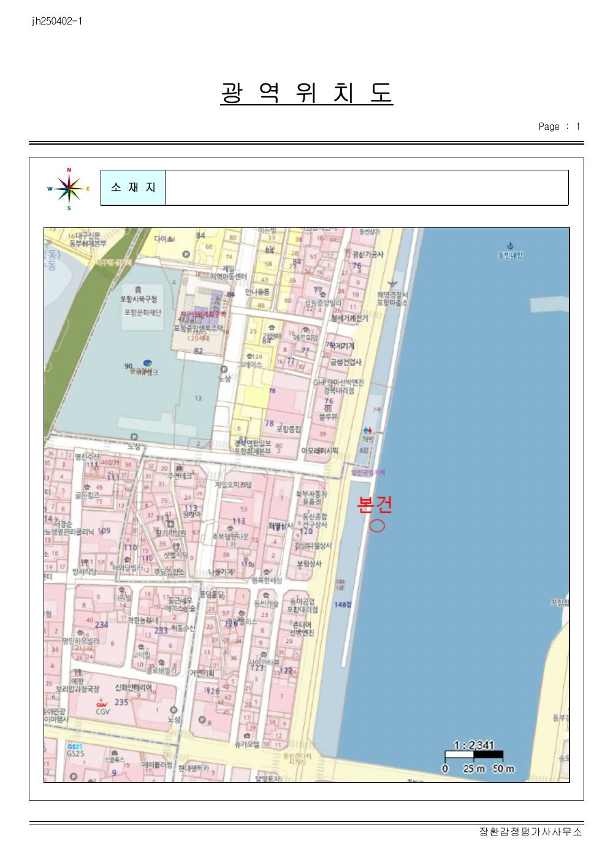Click the 광신기공사 map label
The width and height of the screenshot is (613, 868).
(x=368, y=254)
